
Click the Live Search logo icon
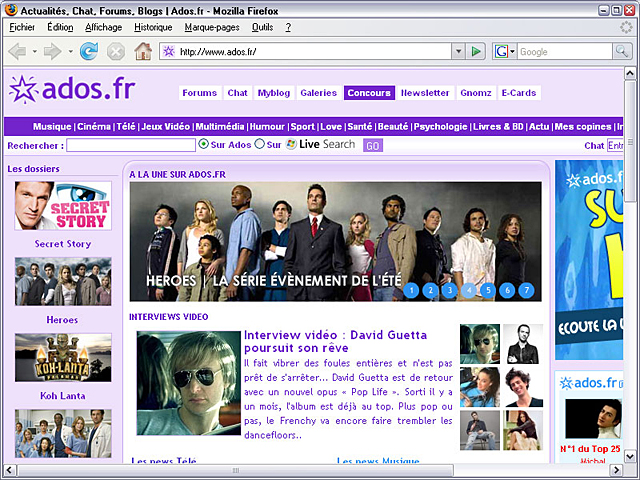pos(291,144)
